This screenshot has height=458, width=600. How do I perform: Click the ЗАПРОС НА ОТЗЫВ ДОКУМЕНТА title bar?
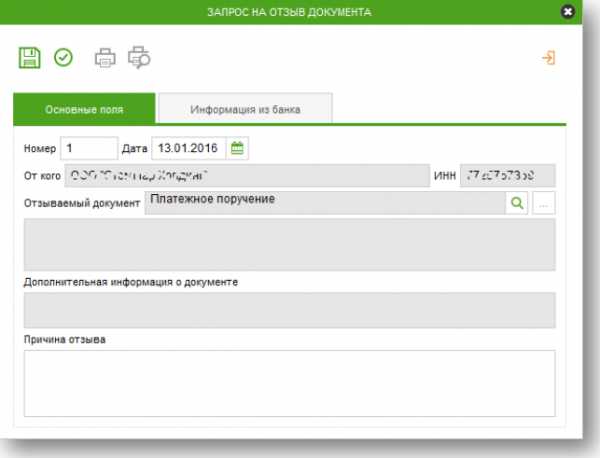tap(288, 12)
